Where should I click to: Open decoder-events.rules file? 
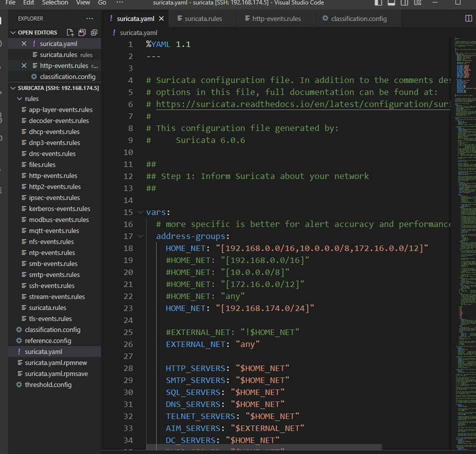pyautogui.click(x=55, y=120)
